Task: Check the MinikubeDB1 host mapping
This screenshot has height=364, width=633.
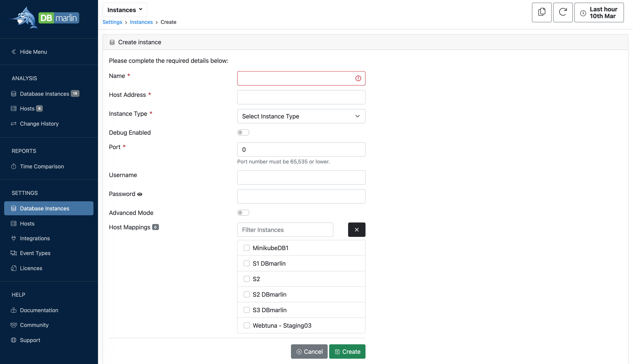Action: click(x=247, y=248)
